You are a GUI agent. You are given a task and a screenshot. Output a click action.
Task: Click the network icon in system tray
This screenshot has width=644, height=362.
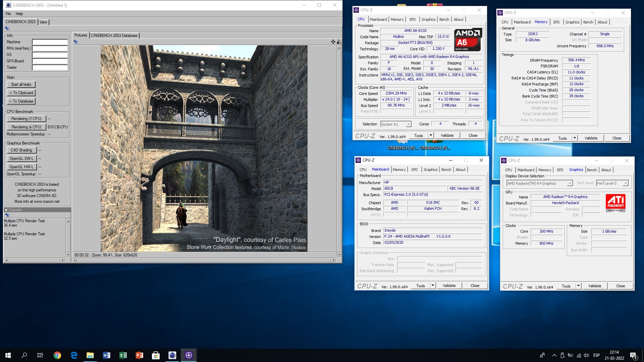tap(579, 355)
